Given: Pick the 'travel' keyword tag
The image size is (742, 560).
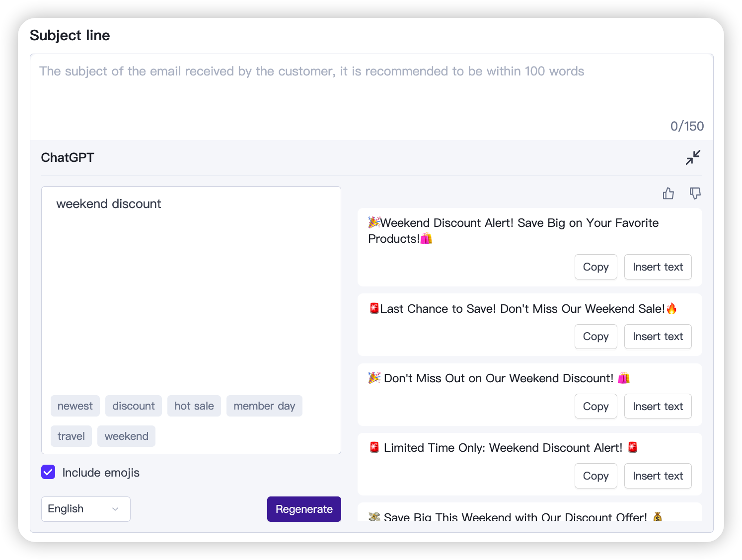Looking at the screenshot, I should click(71, 436).
